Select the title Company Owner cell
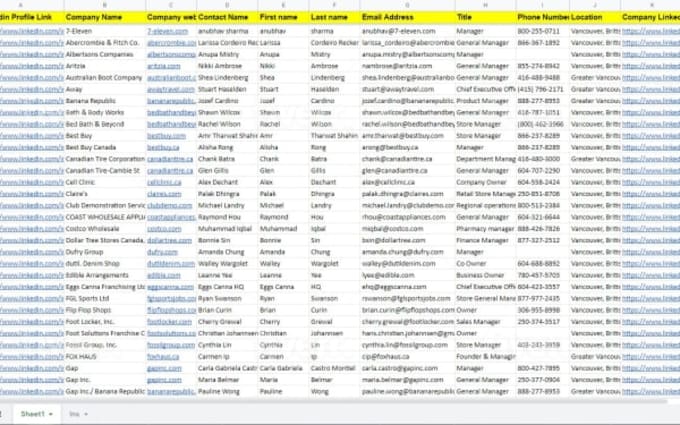Image resolution: width=680 pixels, height=425 pixels. point(486,182)
